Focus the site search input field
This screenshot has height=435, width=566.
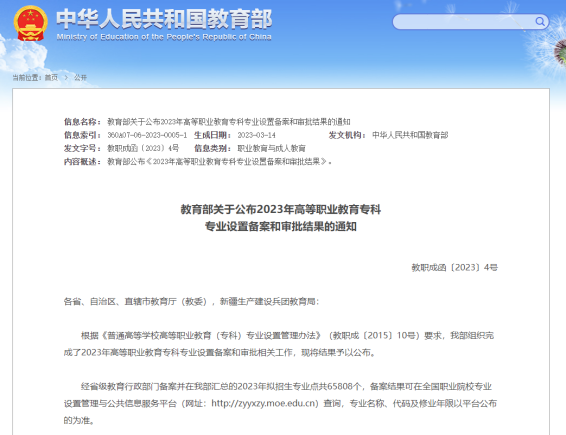464,22
